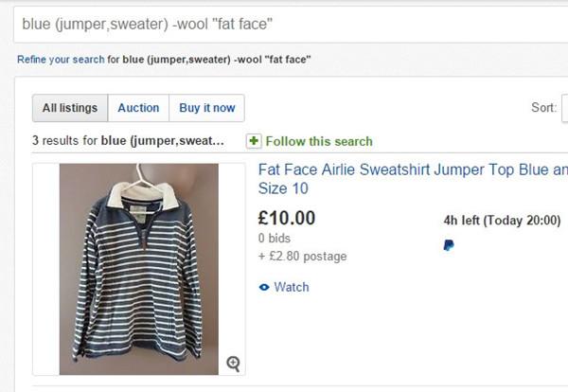Click the 4h left time remaining
568x392 pixels.
point(502,221)
